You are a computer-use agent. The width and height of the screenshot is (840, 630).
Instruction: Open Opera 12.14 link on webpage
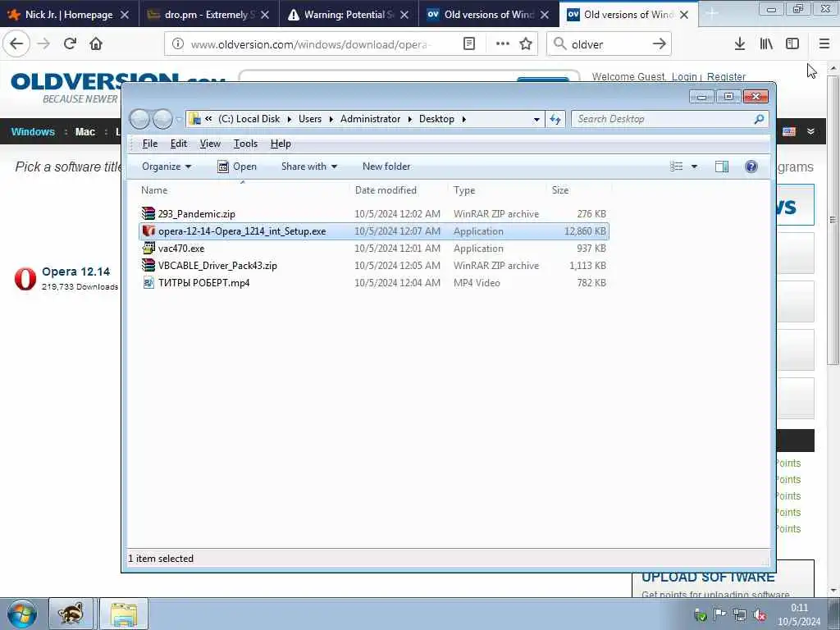75,272
